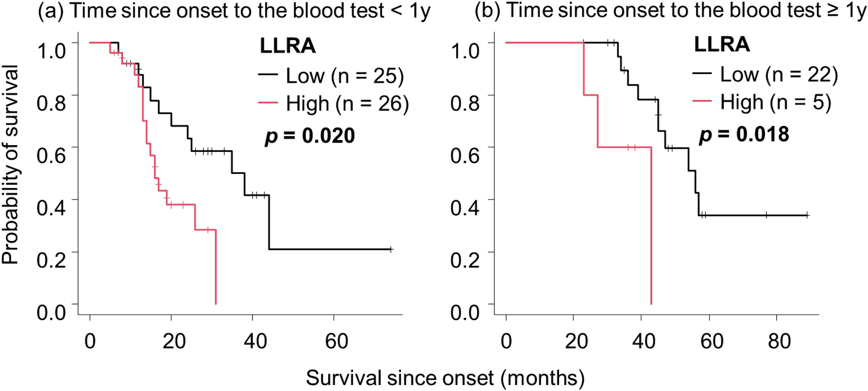Viewport: 868px width, 391px height.
Task: Click the 0.0 y-axis tick label in panel (a)
Action: click(51, 312)
